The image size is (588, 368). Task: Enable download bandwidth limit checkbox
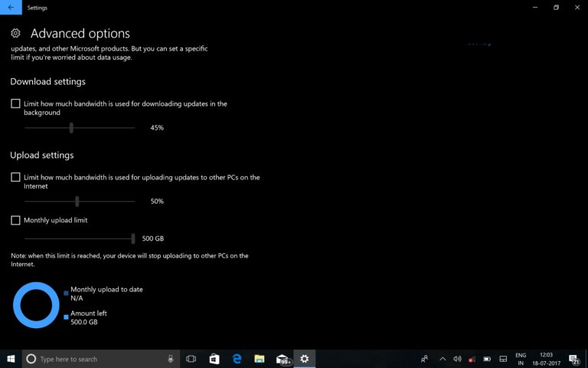[x=15, y=103]
